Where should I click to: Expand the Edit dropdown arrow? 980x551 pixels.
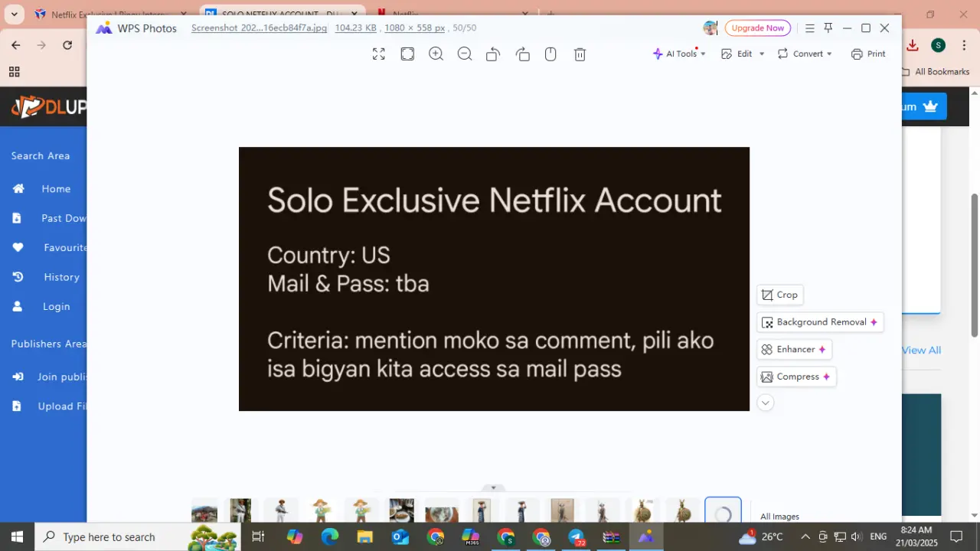coord(762,54)
